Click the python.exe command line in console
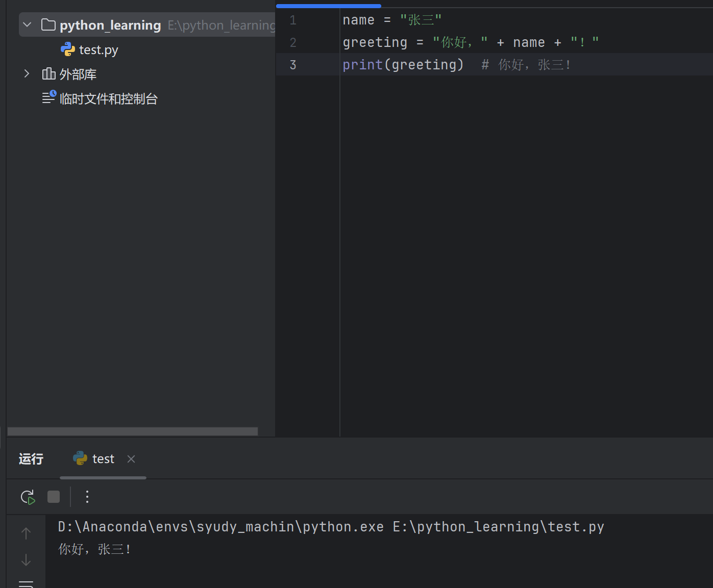This screenshot has height=588, width=713. click(x=331, y=527)
